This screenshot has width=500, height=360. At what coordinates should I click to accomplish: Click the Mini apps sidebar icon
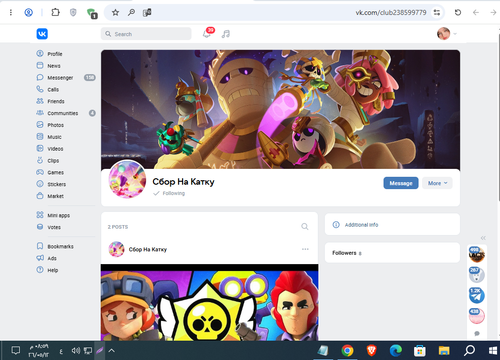(40, 215)
